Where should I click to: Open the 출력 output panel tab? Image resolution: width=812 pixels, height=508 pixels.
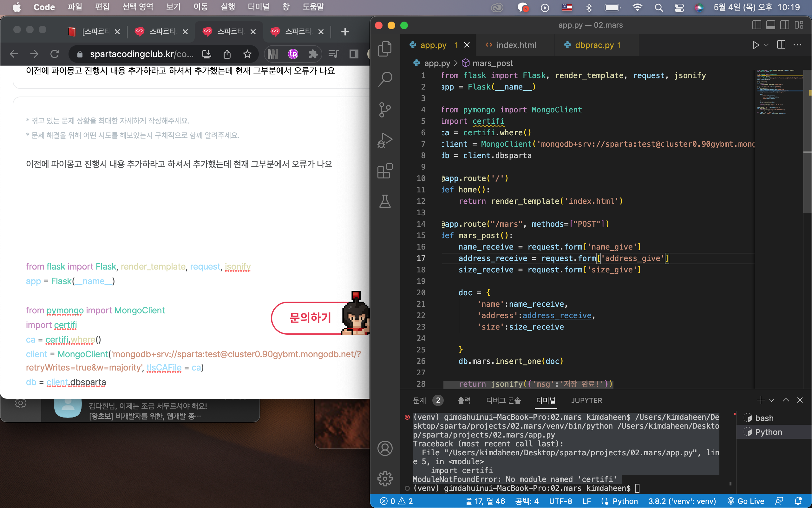464,400
